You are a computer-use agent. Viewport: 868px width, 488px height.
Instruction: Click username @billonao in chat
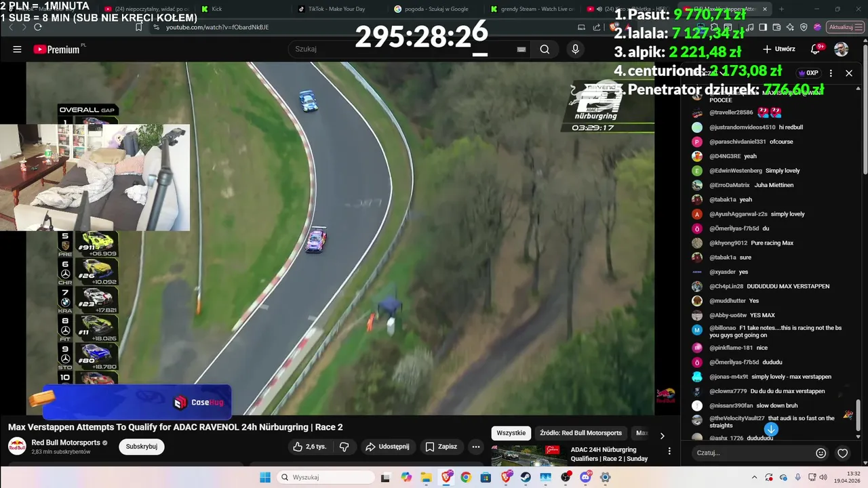722,328
